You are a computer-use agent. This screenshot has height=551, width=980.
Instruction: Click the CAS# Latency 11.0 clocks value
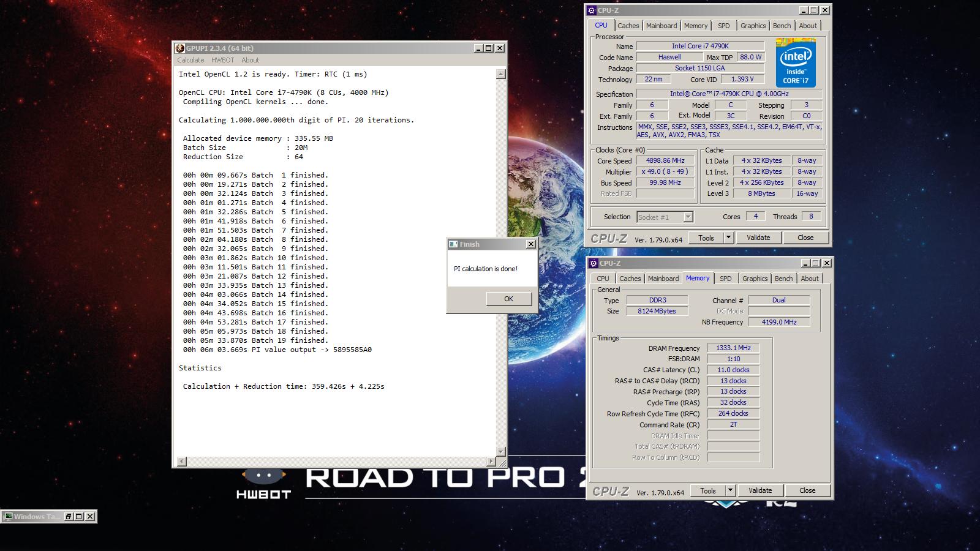pyautogui.click(x=733, y=370)
